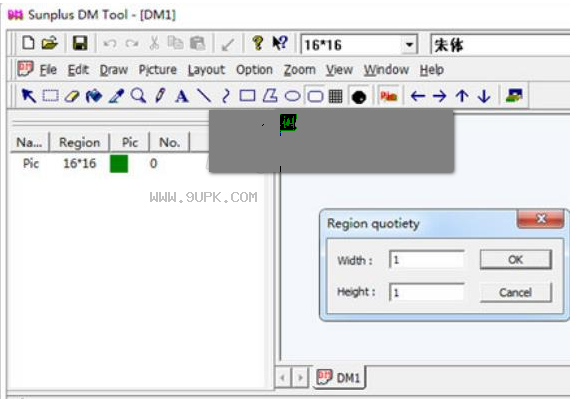Click the No. column header

point(170,142)
